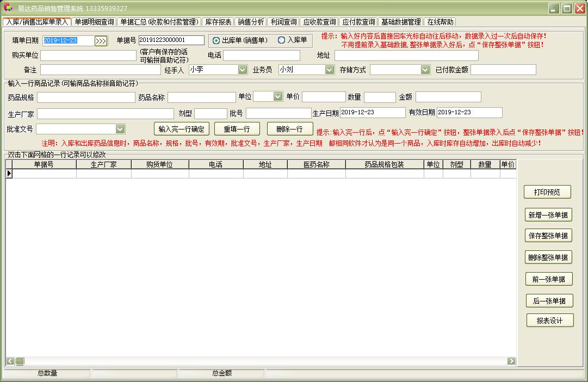Viewport: 588px width, 382px height.
Task: Click the 报表设计 button
Action: (x=550, y=321)
